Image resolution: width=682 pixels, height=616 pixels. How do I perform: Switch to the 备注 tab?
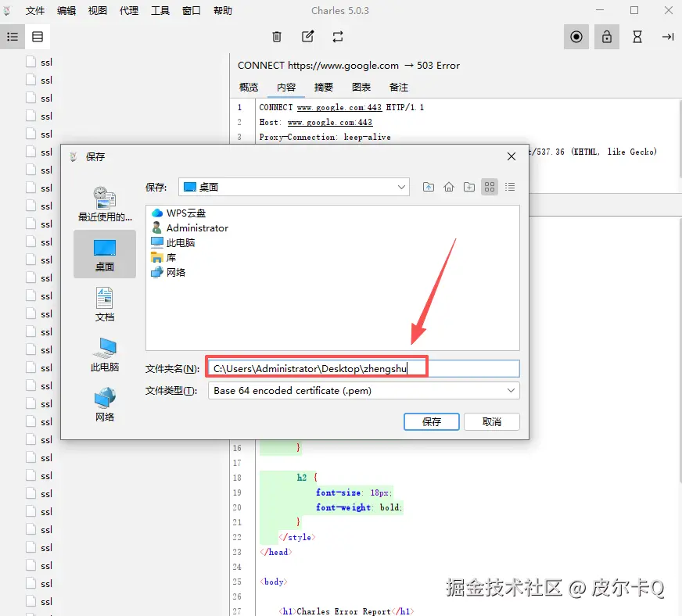tap(398, 88)
